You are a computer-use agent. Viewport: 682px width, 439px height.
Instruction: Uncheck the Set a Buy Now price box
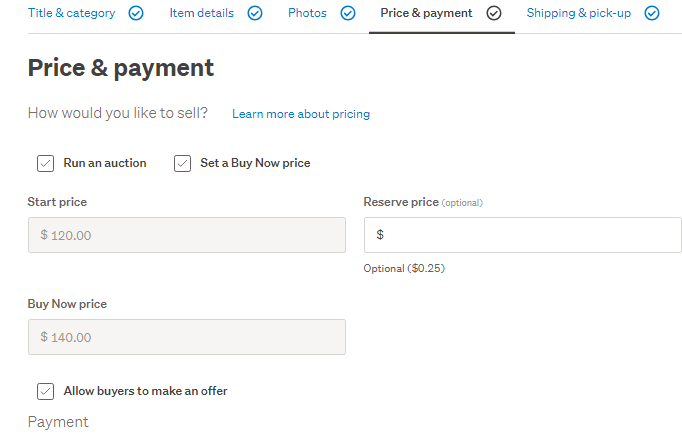[182, 163]
